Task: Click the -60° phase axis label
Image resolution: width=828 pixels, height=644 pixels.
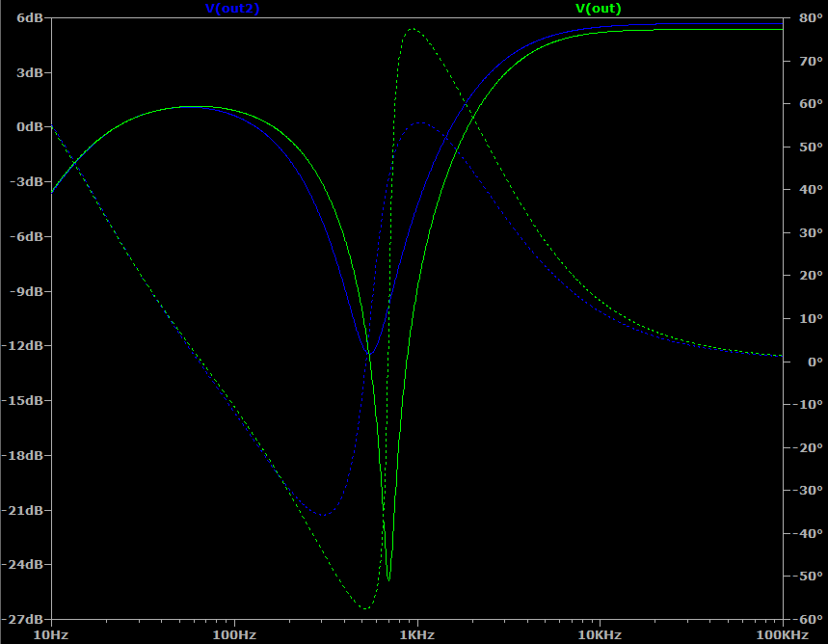Action: coord(806,619)
